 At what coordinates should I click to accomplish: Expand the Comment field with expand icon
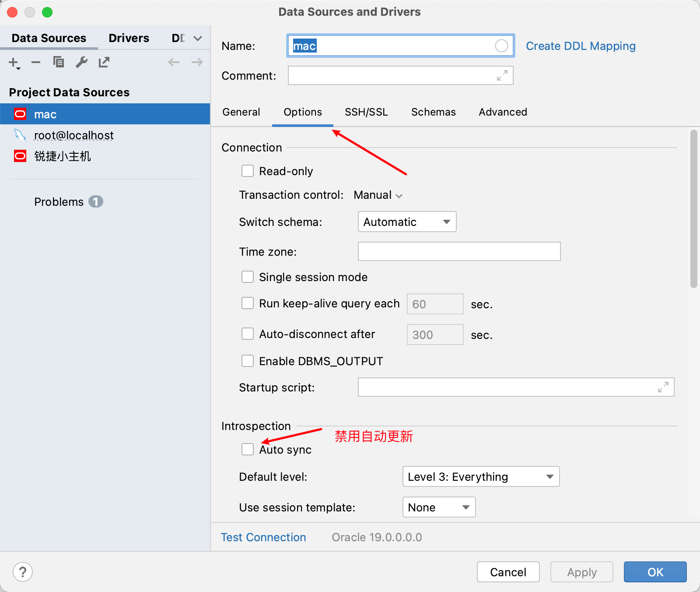coord(502,76)
